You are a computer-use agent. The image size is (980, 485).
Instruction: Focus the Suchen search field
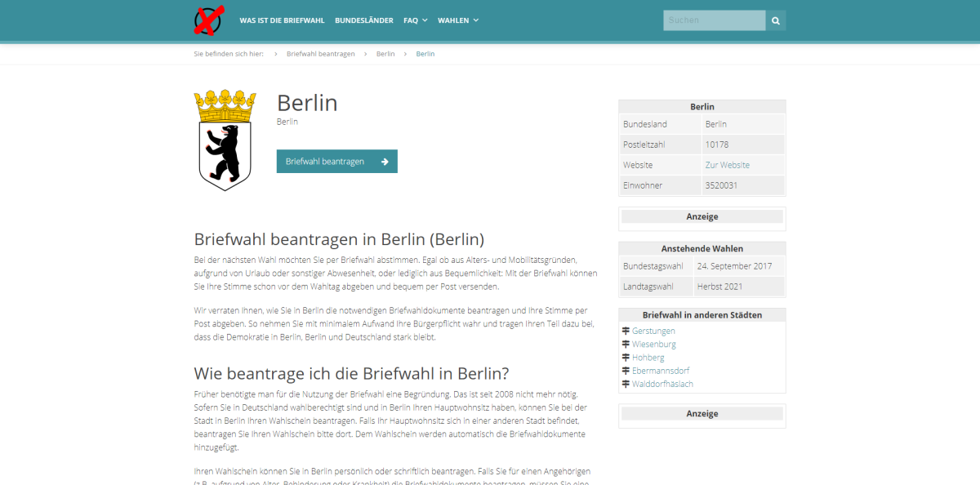(x=715, y=20)
